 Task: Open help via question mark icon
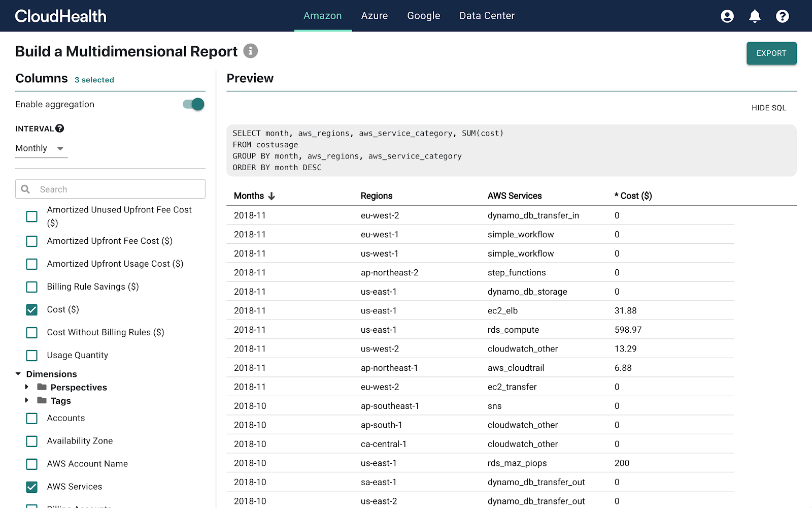[x=782, y=16]
